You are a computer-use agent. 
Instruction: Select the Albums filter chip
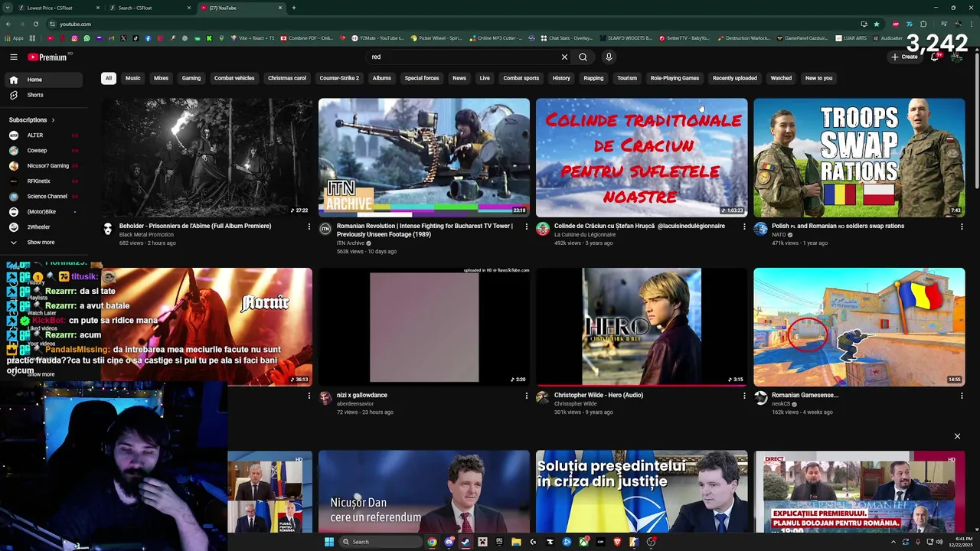point(382,78)
